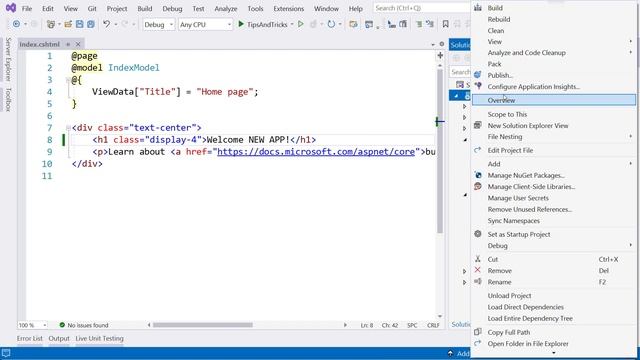Click the New Project toolbar icon
Image resolution: width=640 pixels, height=360 pixels.
click(x=51, y=24)
